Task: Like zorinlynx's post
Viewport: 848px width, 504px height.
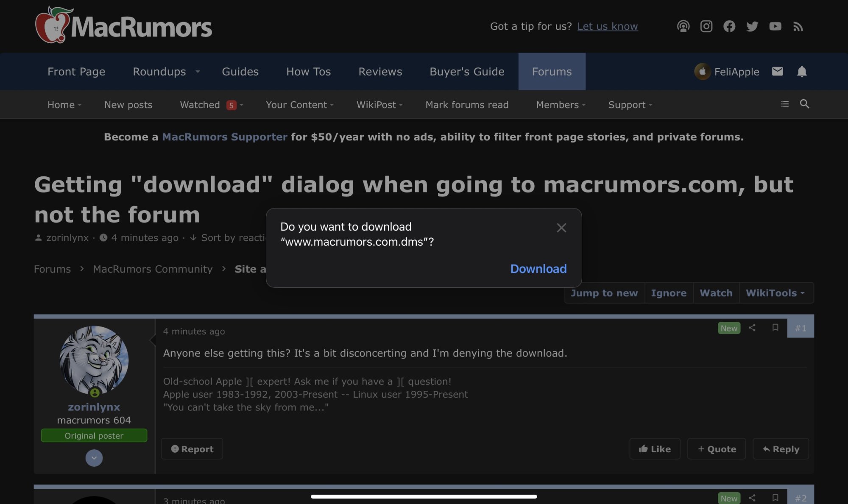Action: pyautogui.click(x=655, y=449)
